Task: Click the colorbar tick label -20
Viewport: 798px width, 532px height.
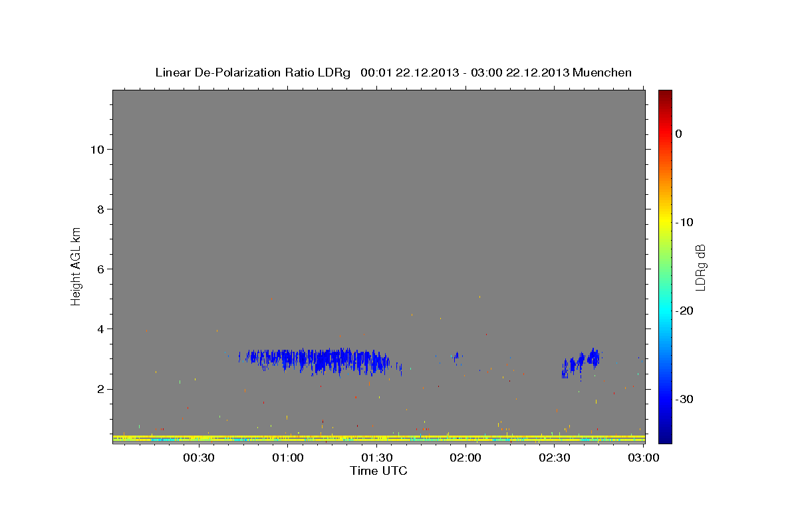Action: tap(685, 311)
